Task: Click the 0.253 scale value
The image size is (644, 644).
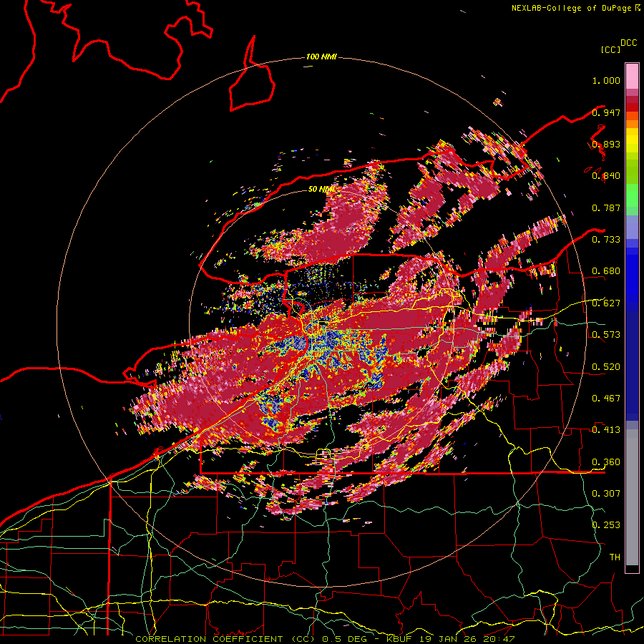Action: 606,525
